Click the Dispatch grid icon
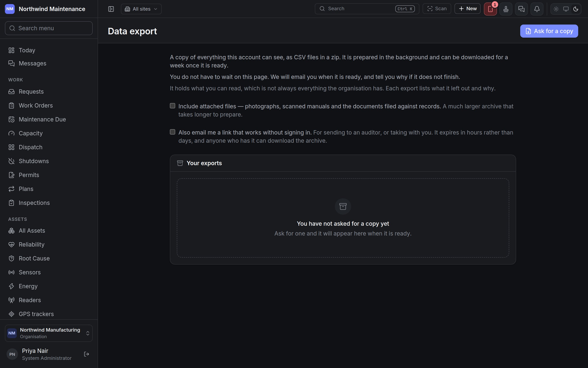 11,147
